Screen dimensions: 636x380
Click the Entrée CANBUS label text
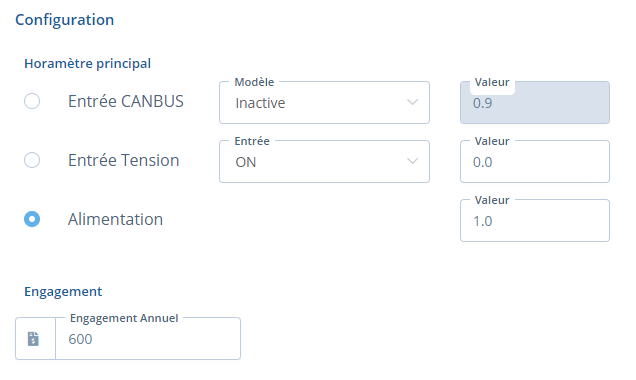click(126, 101)
